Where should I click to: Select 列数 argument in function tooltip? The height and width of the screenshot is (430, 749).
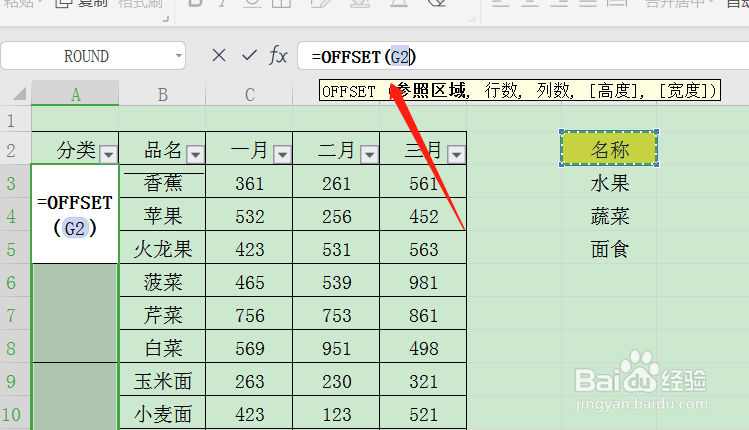(x=553, y=90)
